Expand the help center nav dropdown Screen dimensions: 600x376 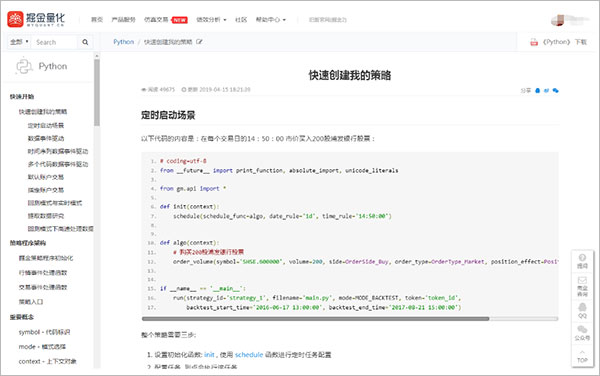(271, 20)
